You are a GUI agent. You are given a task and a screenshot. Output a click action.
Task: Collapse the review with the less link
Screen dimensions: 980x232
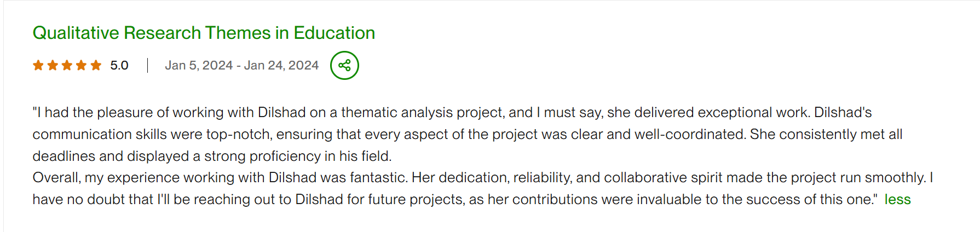click(x=897, y=200)
